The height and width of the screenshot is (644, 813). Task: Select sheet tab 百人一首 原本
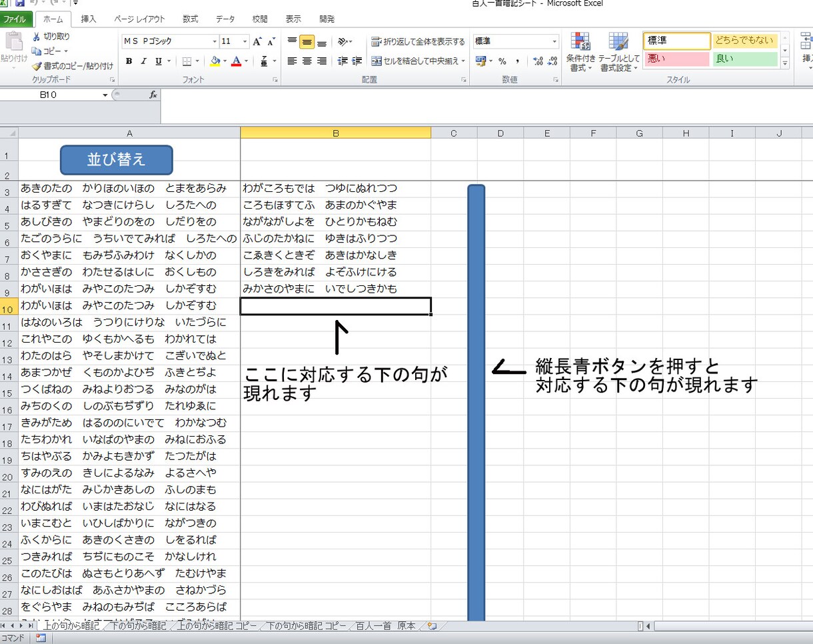point(385,626)
